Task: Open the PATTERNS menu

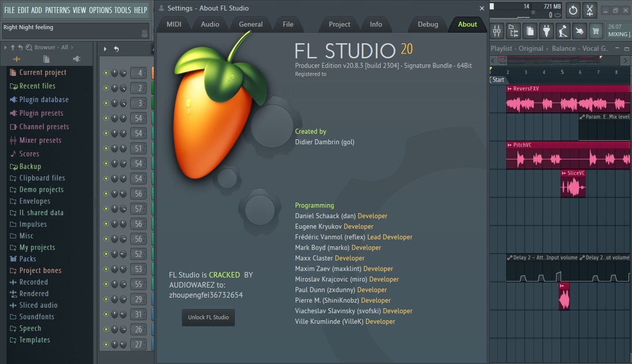Action: pos(57,10)
